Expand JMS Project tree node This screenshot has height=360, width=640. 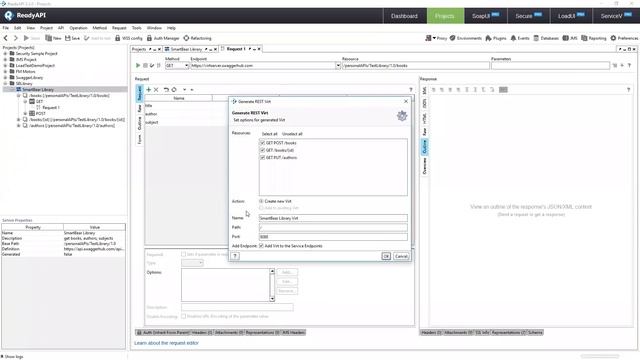point(5,60)
